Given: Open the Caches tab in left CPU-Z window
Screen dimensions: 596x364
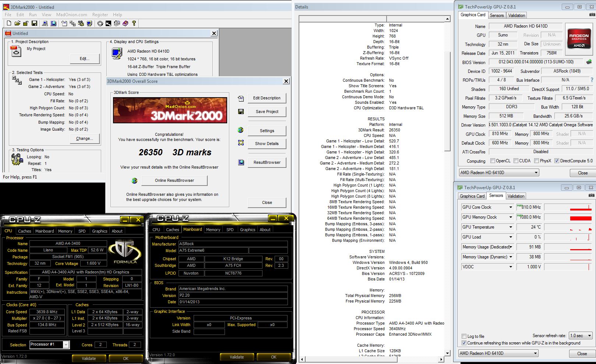Looking at the screenshot, I should pos(25,231).
